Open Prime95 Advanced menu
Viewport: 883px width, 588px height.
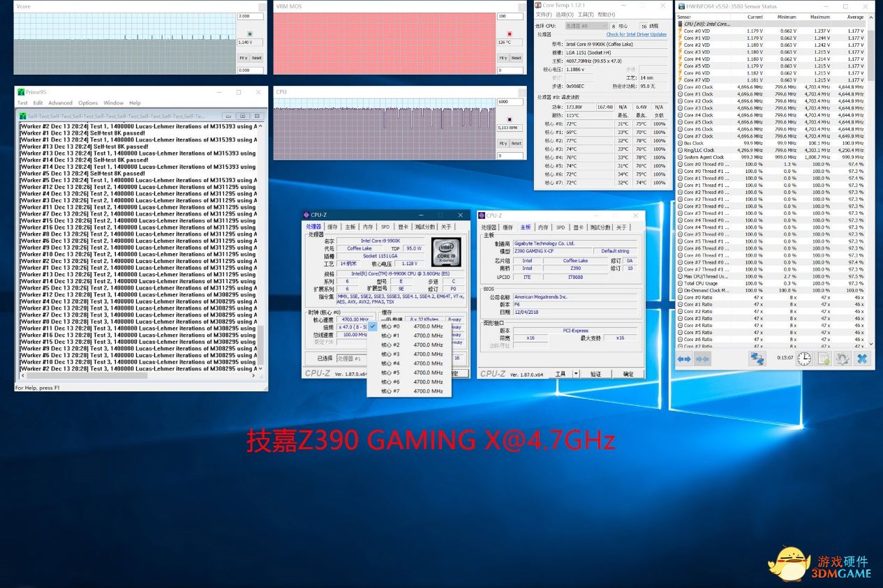tap(60, 103)
